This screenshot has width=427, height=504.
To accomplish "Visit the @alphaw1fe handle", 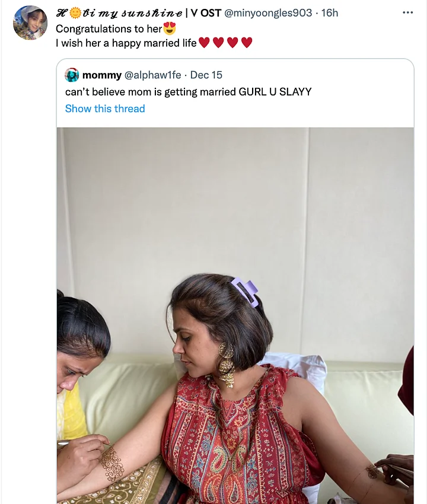I will pos(151,75).
